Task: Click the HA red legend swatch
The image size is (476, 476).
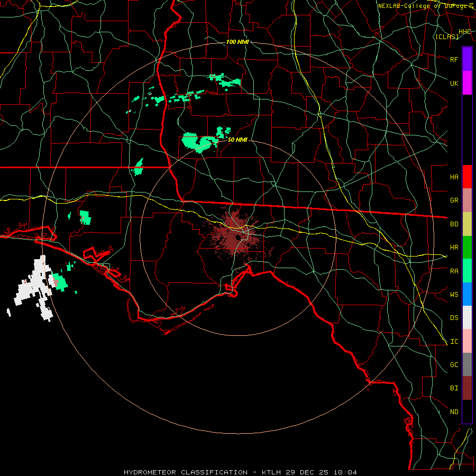Action: pyautogui.click(x=467, y=177)
